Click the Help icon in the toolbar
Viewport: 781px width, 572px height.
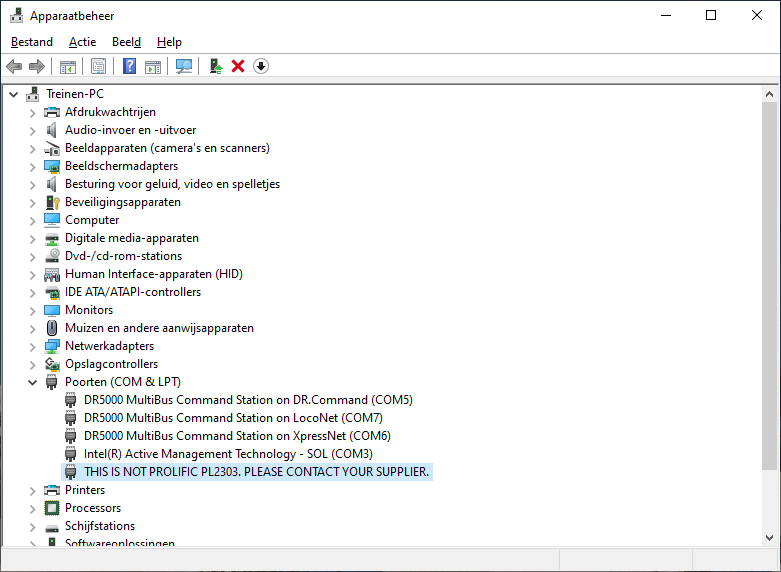pyautogui.click(x=129, y=66)
